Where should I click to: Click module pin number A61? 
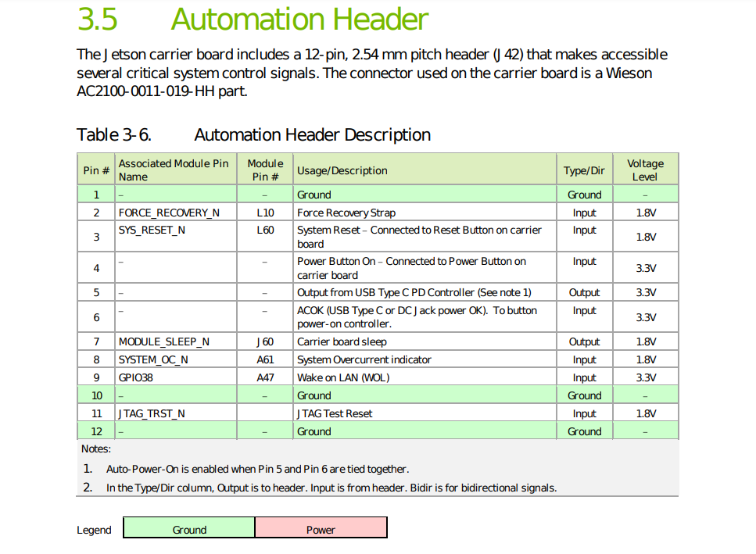[265, 359]
